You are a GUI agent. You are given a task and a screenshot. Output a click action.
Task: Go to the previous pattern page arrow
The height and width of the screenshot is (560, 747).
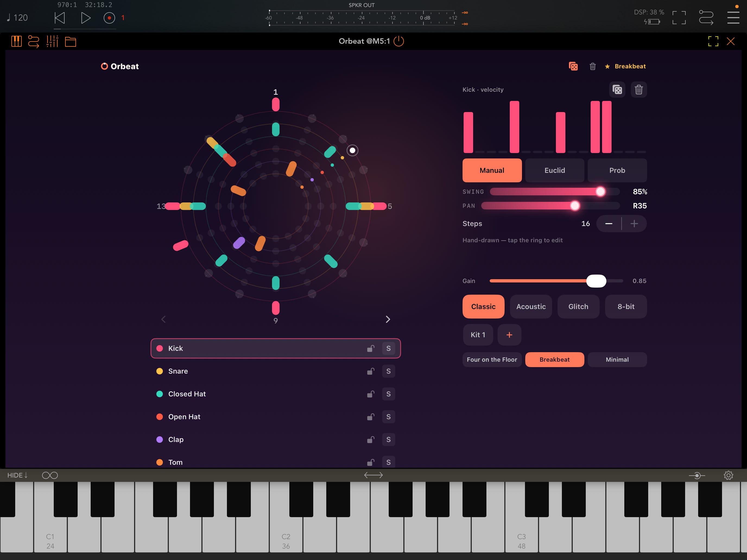coord(163,319)
